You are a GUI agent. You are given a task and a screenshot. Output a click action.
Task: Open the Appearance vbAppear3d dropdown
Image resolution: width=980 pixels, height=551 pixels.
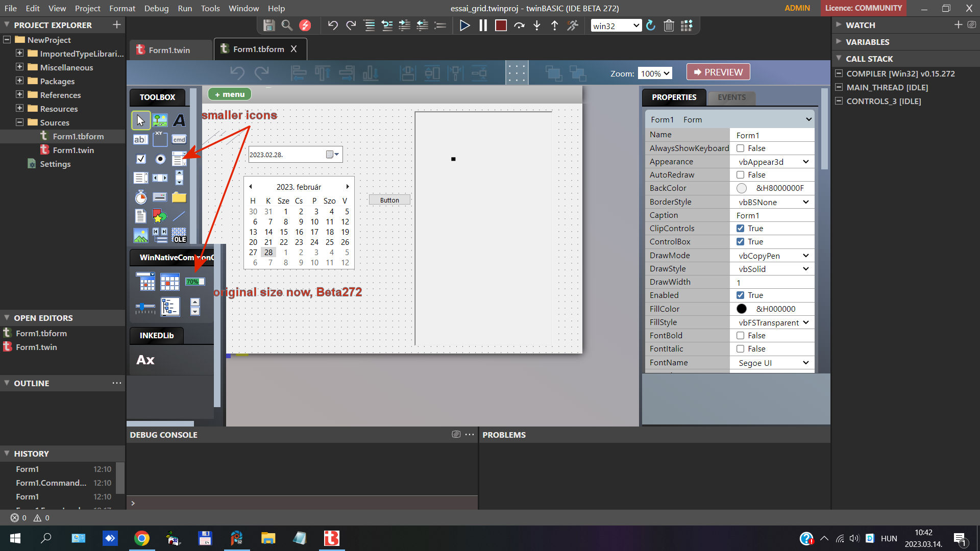point(773,162)
